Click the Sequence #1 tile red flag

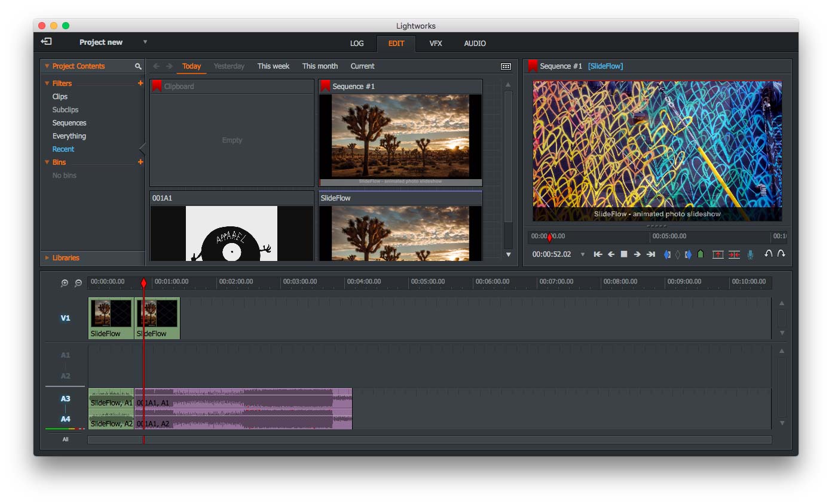[x=325, y=86]
